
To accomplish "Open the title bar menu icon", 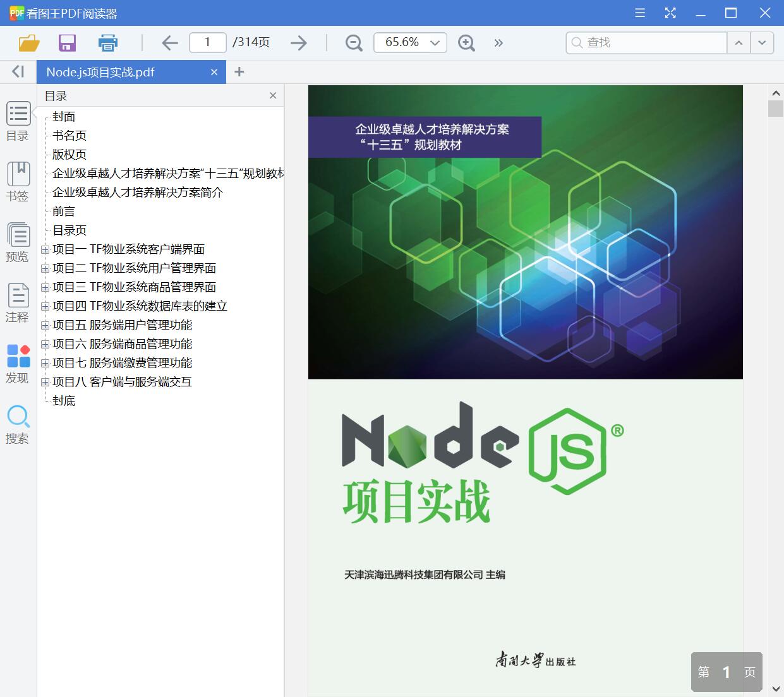I will tap(640, 13).
